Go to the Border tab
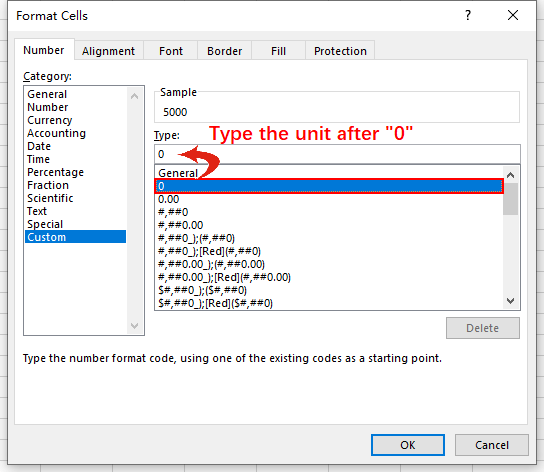544x472 pixels. (224, 51)
